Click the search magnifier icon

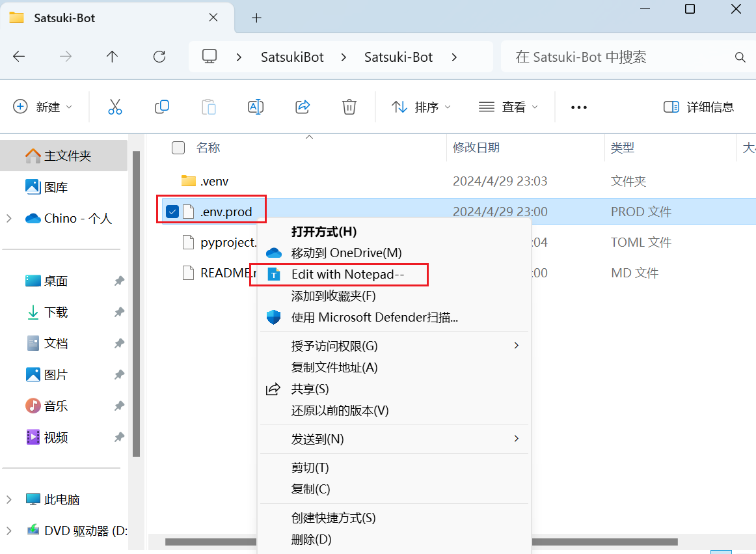click(x=740, y=57)
